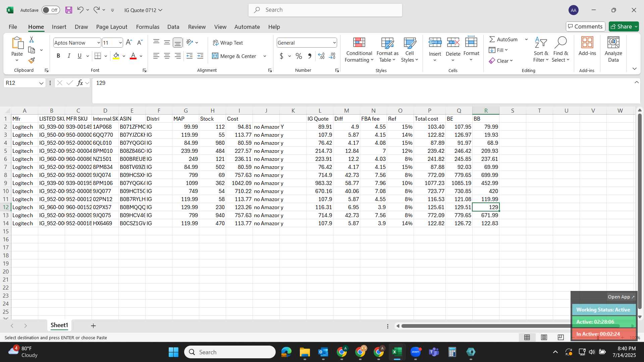Screen dimensions: 644x362
Task: Open the Conditional Formatting dropdown
Action: (359, 50)
